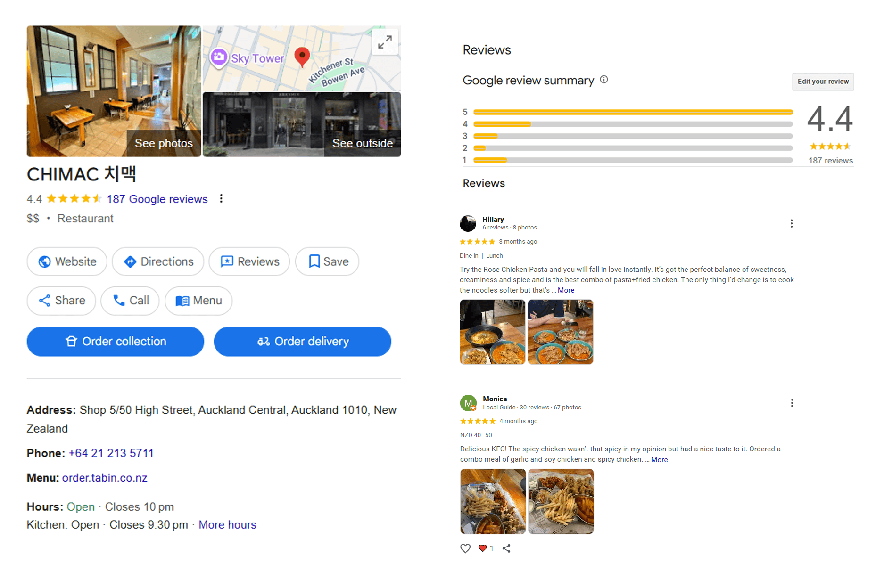Filter by 3-star rating bar

point(633,136)
